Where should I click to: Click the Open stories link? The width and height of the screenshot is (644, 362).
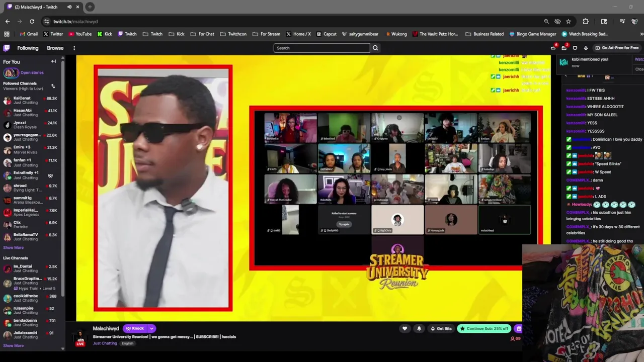[x=32, y=72]
